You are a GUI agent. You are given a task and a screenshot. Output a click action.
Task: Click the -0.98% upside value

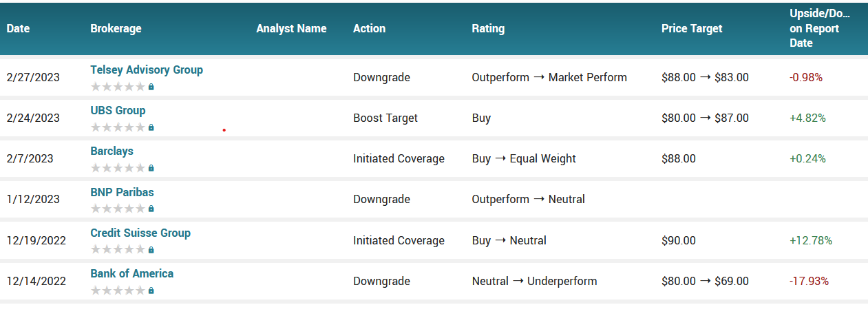[x=806, y=77]
